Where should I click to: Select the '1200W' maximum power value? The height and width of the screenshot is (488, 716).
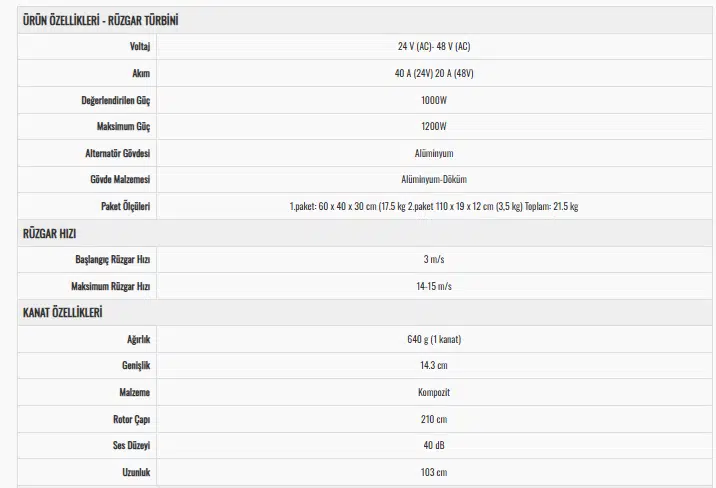(x=434, y=127)
